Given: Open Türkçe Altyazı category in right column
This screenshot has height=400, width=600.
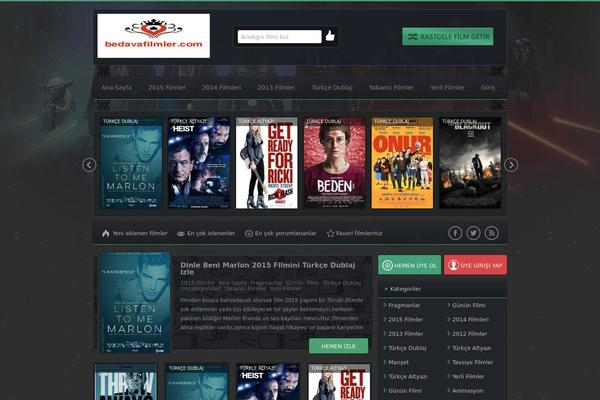Looking at the screenshot, I should click(x=471, y=348).
